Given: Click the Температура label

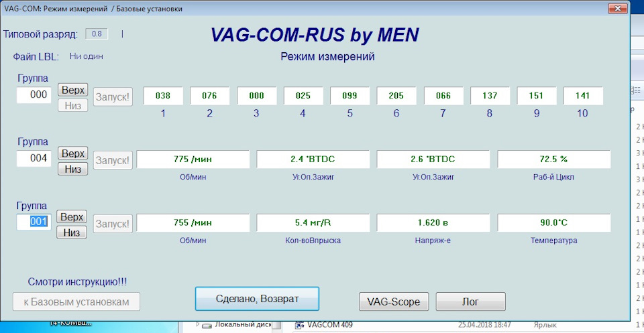Looking at the screenshot, I should click(554, 241).
